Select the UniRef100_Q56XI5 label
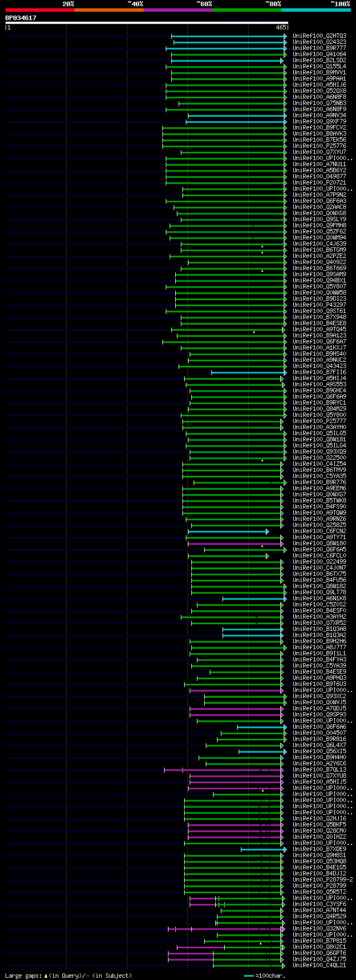The height and width of the screenshot is (980, 356). click(x=319, y=751)
